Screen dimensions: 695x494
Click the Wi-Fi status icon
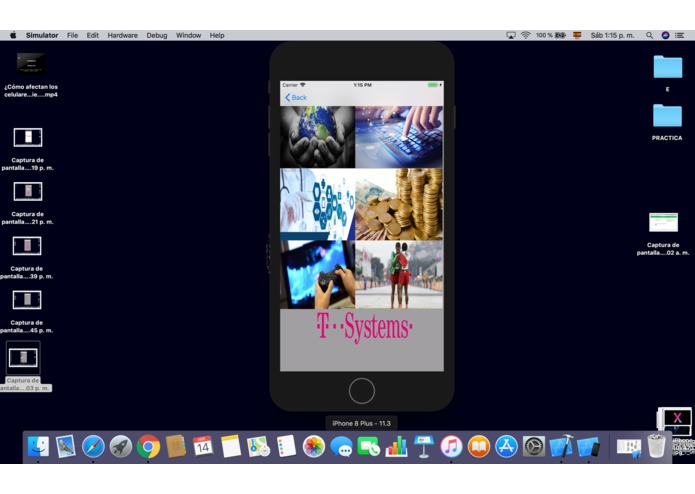[526, 35]
